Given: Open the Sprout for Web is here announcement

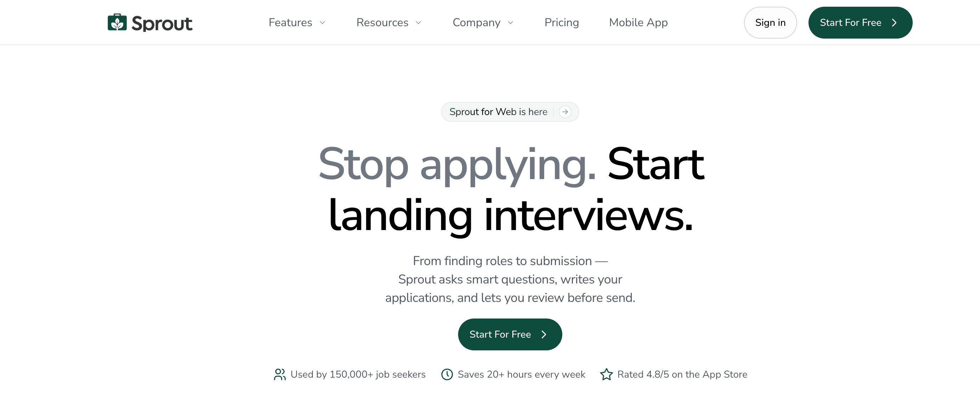Looking at the screenshot, I should tap(510, 112).
